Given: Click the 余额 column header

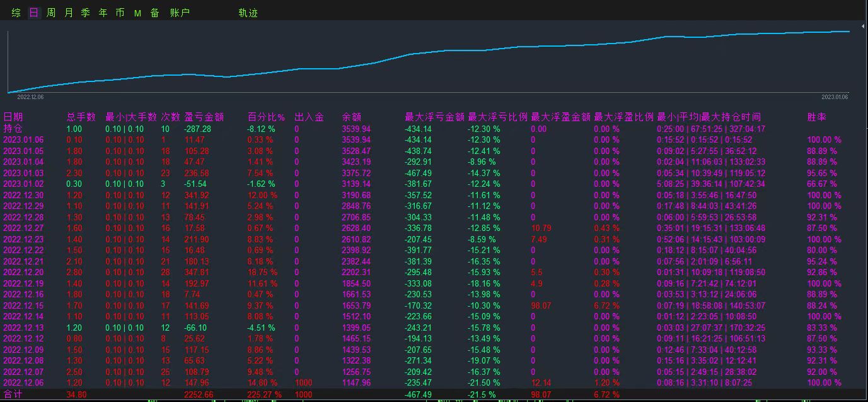Looking at the screenshot, I should 352,117.
